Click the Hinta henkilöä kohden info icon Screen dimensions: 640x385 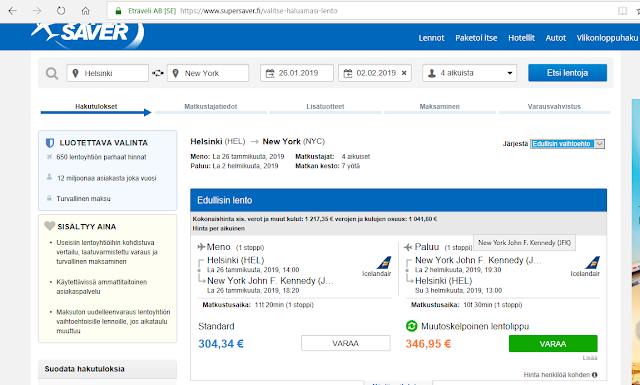595,375
